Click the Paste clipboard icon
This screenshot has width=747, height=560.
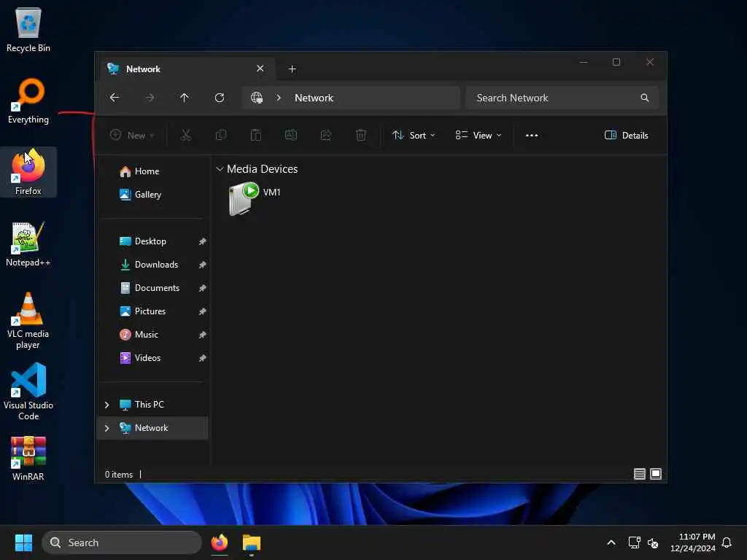[x=256, y=135]
